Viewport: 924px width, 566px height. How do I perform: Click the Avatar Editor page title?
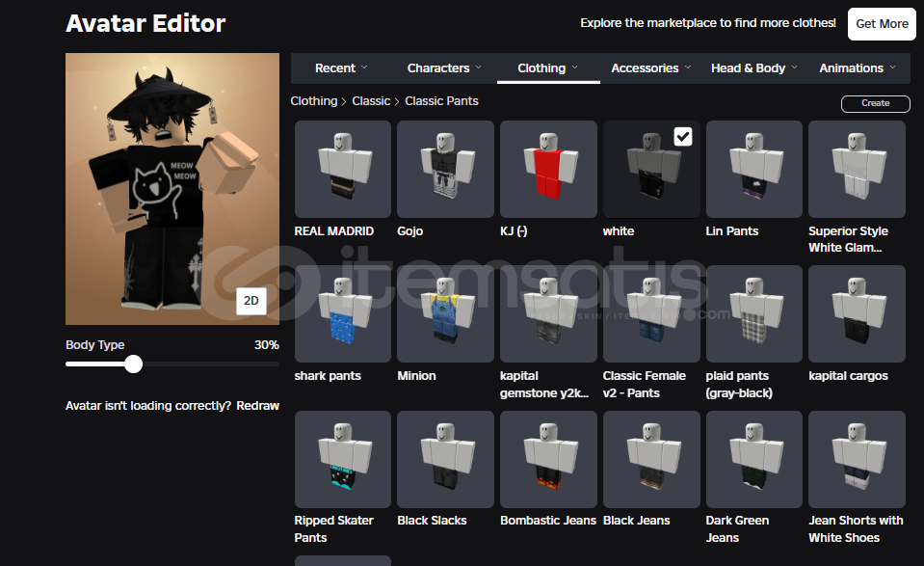[145, 23]
